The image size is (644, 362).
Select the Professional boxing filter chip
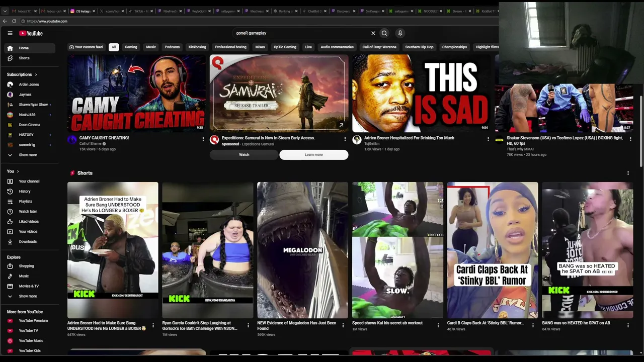[x=230, y=47]
